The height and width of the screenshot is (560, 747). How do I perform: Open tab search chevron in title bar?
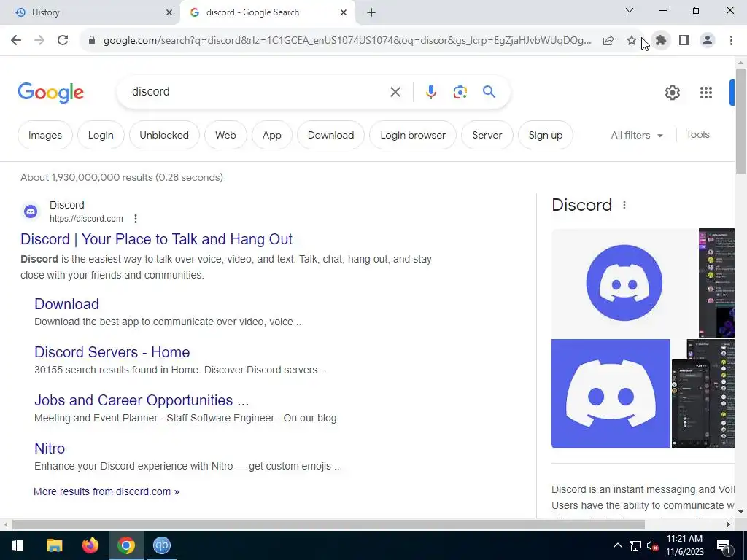click(629, 10)
